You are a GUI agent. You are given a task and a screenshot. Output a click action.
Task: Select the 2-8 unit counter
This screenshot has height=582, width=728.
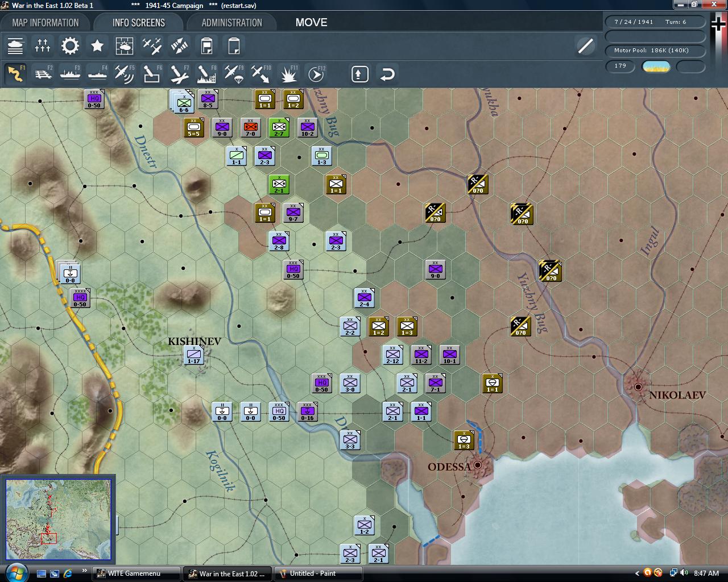(x=279, y=241)
